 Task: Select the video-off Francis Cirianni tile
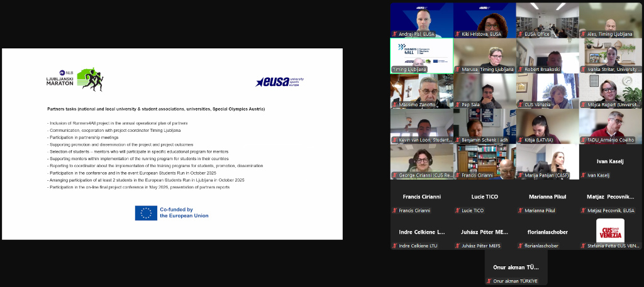click(x=422, y=197)
